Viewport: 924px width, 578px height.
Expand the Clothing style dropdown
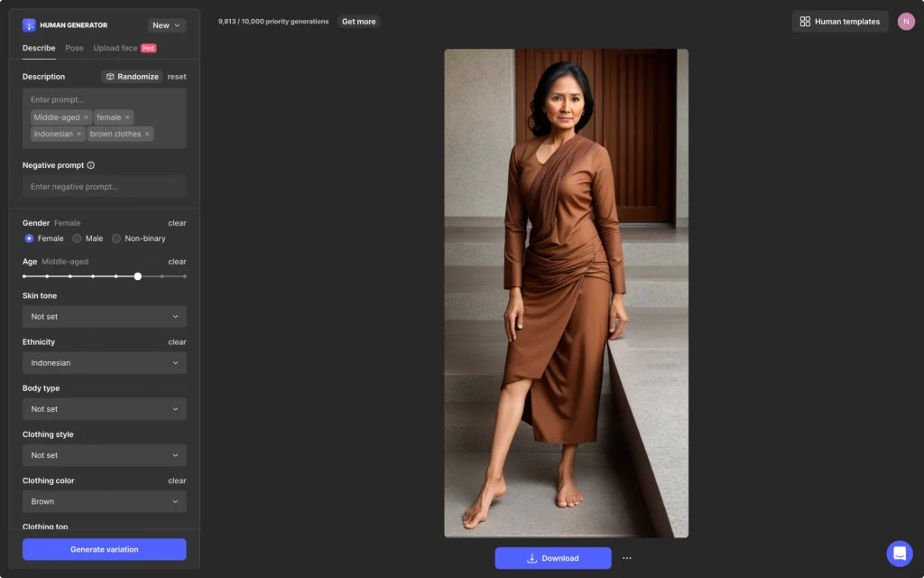[105, 455]
